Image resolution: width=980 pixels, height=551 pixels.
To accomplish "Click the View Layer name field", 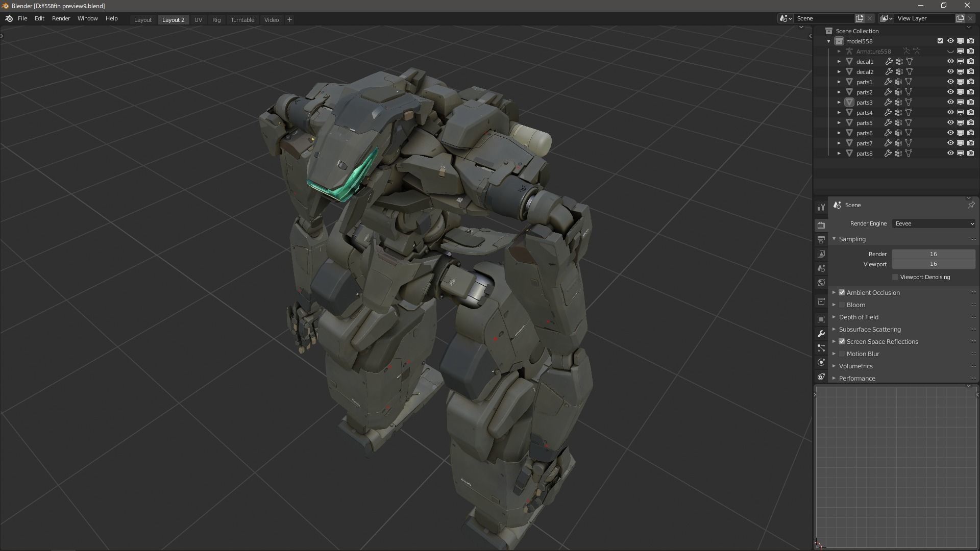I will click(925, 18).
